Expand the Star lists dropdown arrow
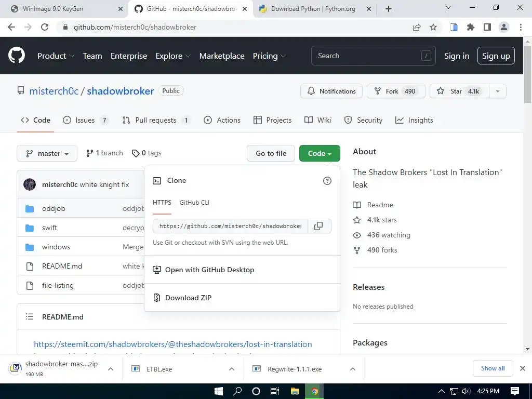Viewport: 532px width, 399px height. (498, 91)
